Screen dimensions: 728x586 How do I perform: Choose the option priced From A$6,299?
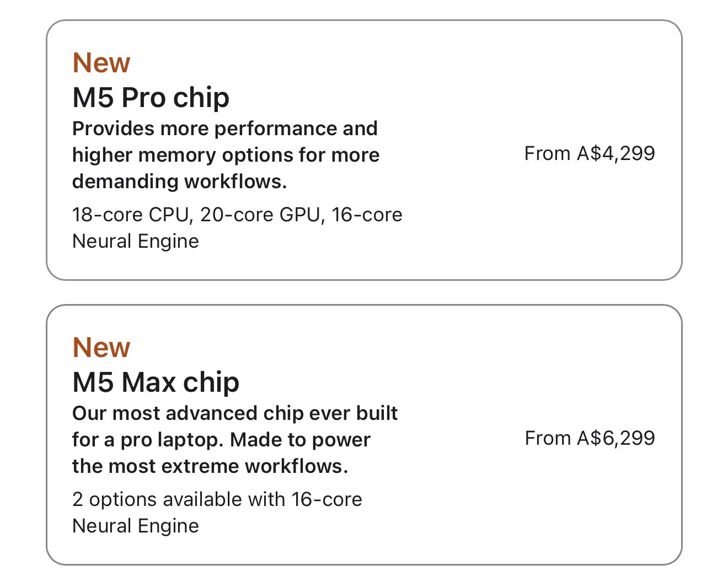coord(590,438)
